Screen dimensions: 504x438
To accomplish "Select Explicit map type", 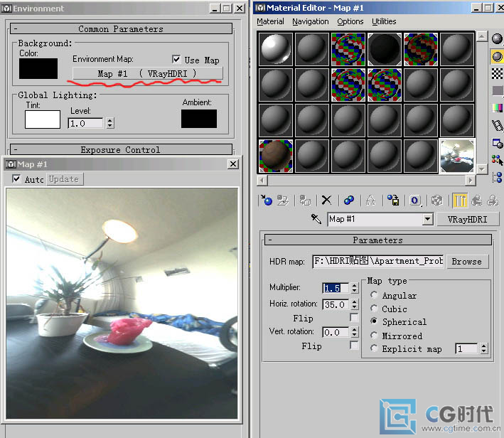I will pyautogui.click(x=374, y=348).
